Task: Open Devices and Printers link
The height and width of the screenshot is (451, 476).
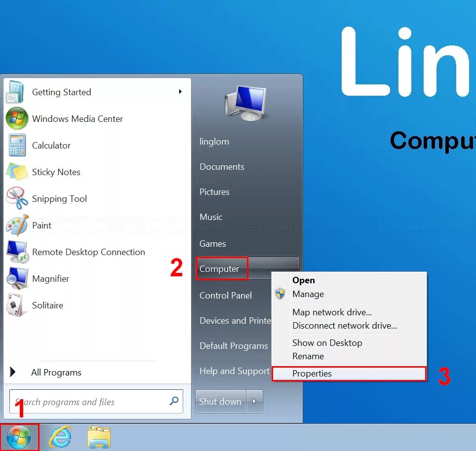Action: pyautogui.click(x=235, y=321)
